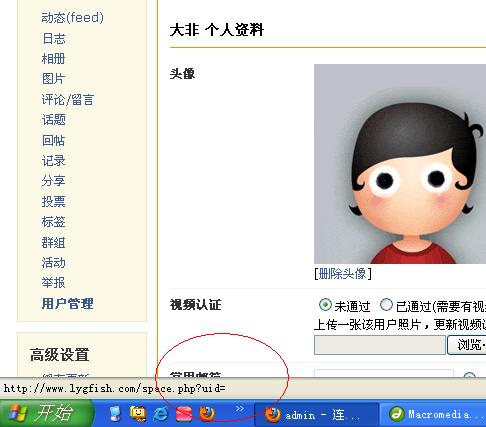Screen dimensions: 486x427
Task: Click the status bar URL text
Action: point(114,389)
